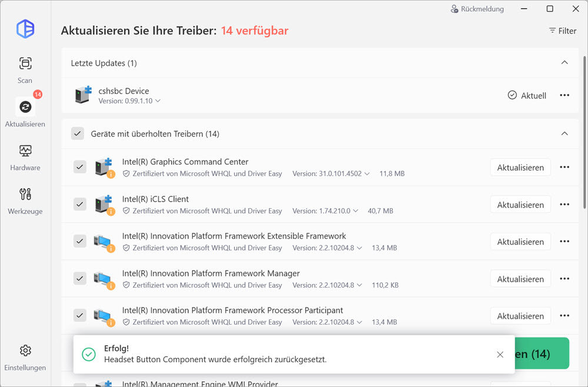This screenshot has width=588, height=387.
Task: Update Innovation Platform Framework Manager driver
Action: pos(520,279)
